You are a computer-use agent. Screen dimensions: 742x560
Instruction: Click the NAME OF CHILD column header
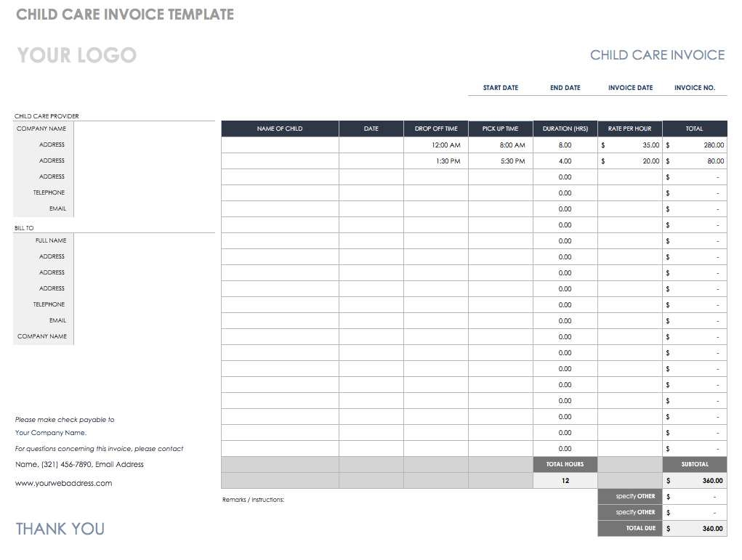[x=280, y=129]
